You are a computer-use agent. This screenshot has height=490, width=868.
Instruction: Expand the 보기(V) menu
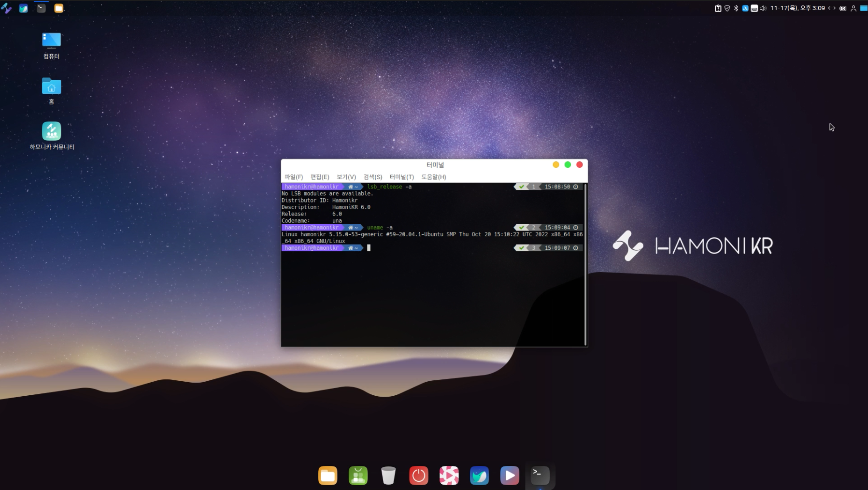coord(346,177)
